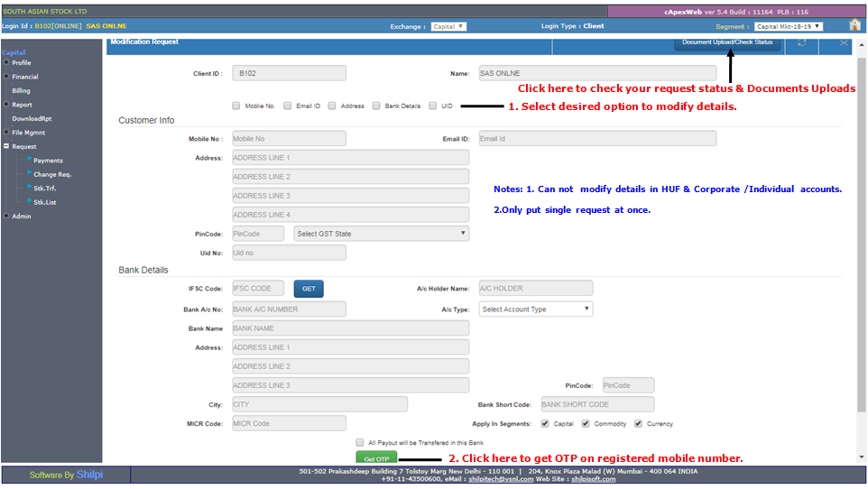Close the Modification Request panel
868x489 pixels.
pyautogui.click(x=843, y=42)
